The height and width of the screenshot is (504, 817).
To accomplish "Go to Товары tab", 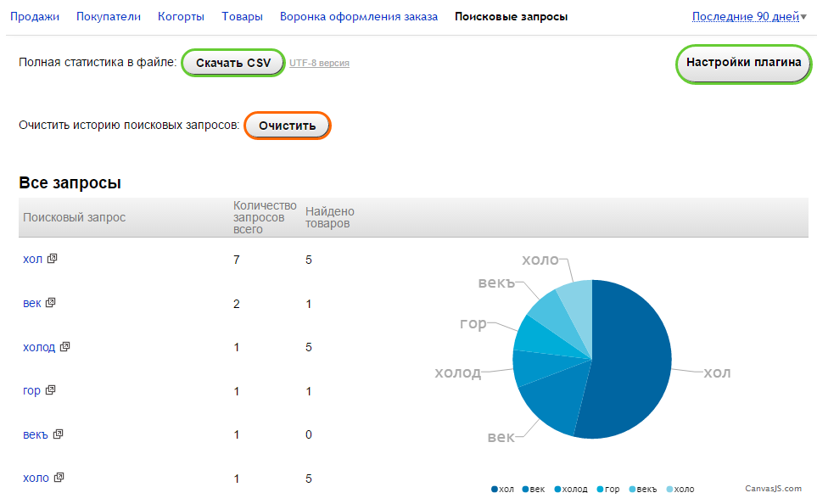I will pos(243,17).
